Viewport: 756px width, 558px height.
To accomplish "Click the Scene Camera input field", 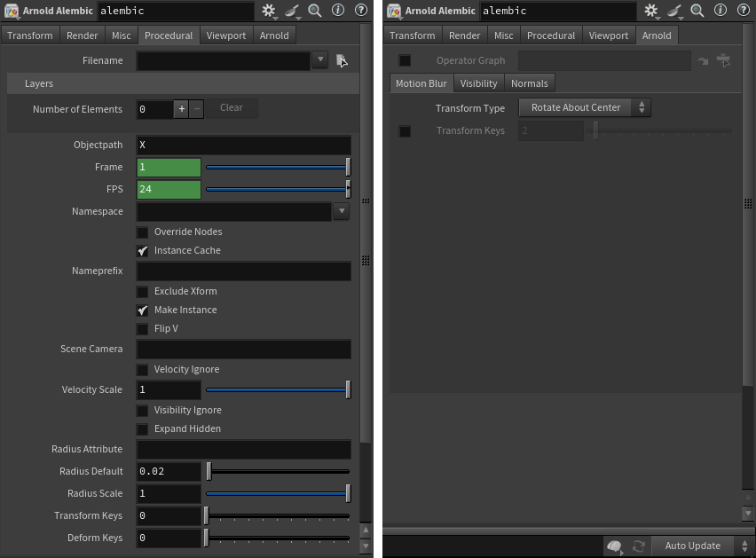I will (243, 350).
